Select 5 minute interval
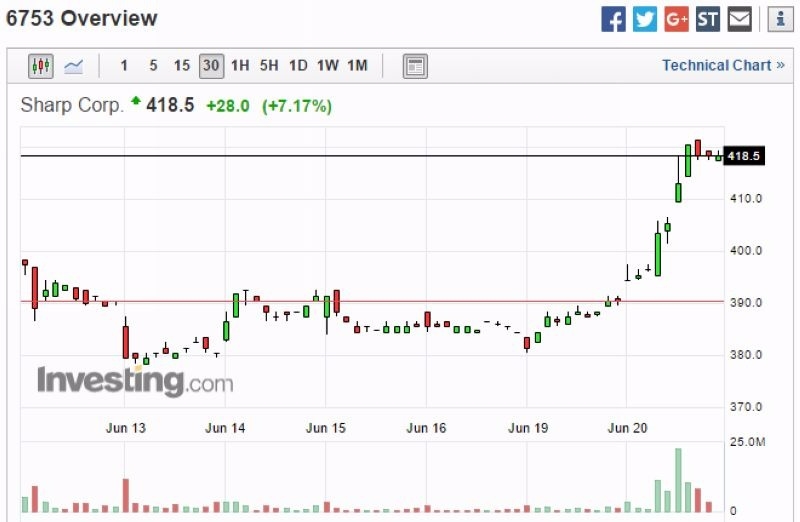Image resolution: width=800 pixels, height=522 pixels. pyautogui.click(x=153, y=66)
